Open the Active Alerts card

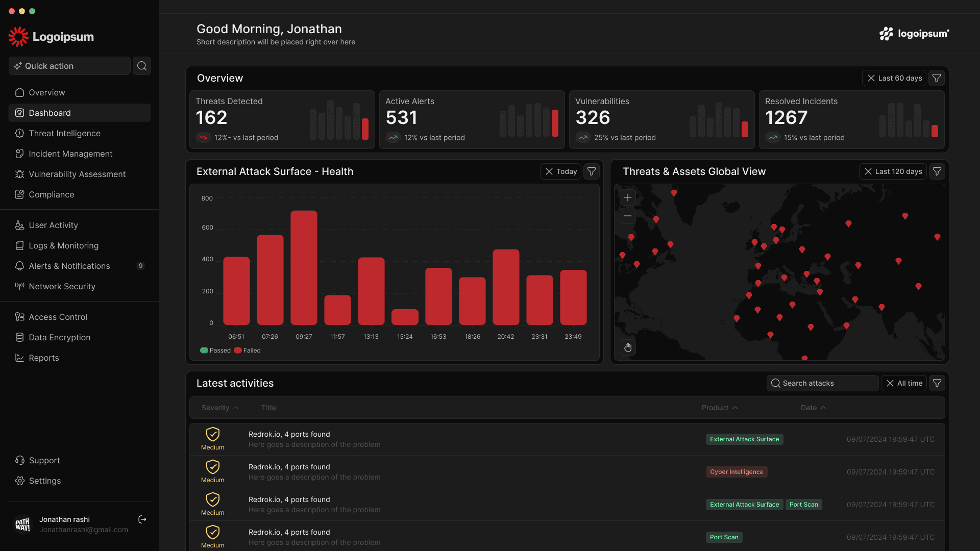[472, 120]
